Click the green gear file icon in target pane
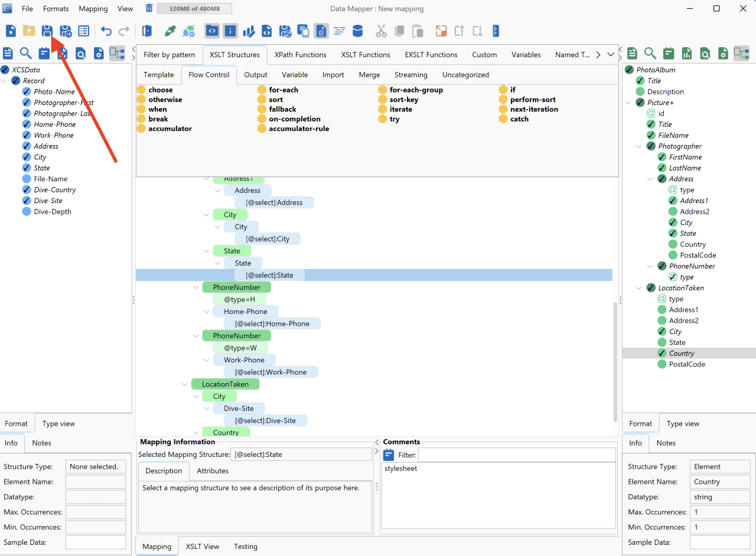The height and width of the screenshot is (556, 756). pyautogui.click(x=723, y=54)
